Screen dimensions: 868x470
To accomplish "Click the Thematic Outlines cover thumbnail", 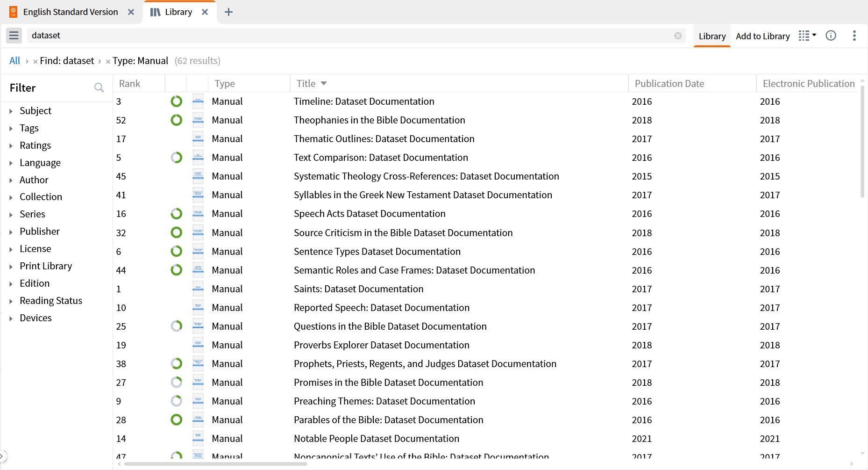I will point(198,138).
